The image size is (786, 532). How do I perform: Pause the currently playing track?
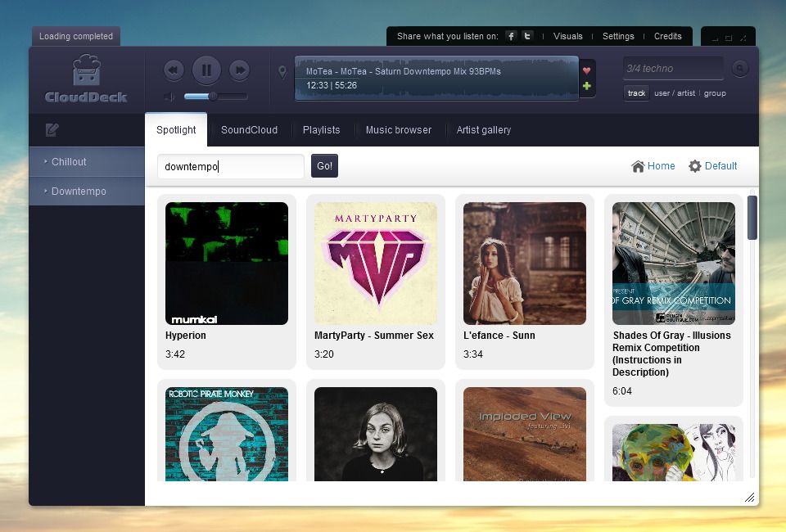pos(206,70)
